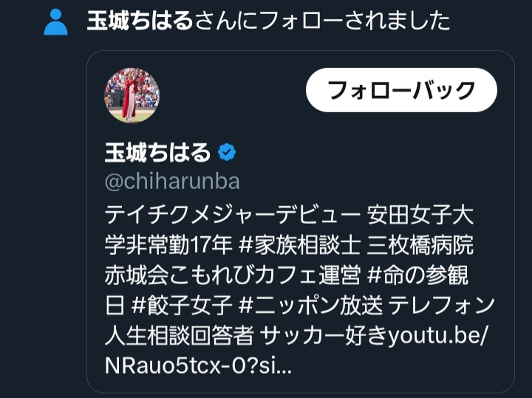The image size is (532, 398).
Task: Open the @chiharunba handle
Action: (172, 182)
